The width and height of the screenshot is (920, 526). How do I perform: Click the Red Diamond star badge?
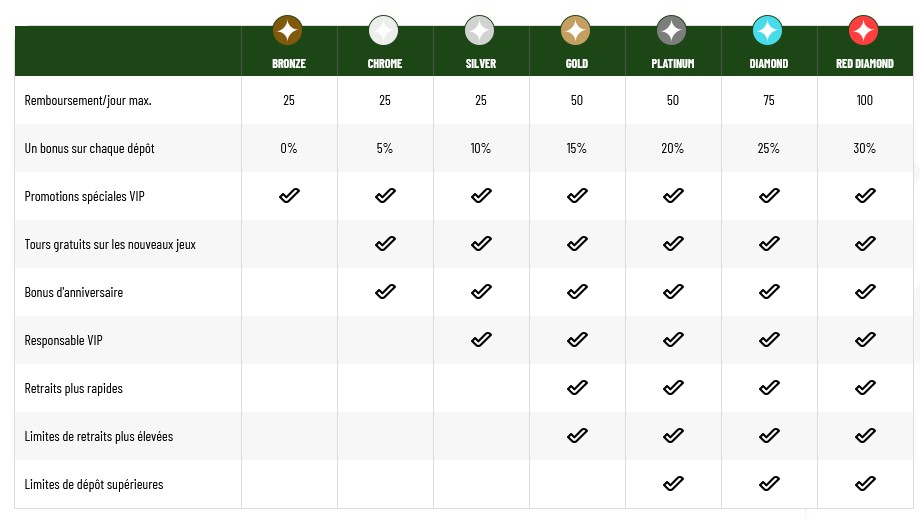pyautogui.click(x=865, y=31)
